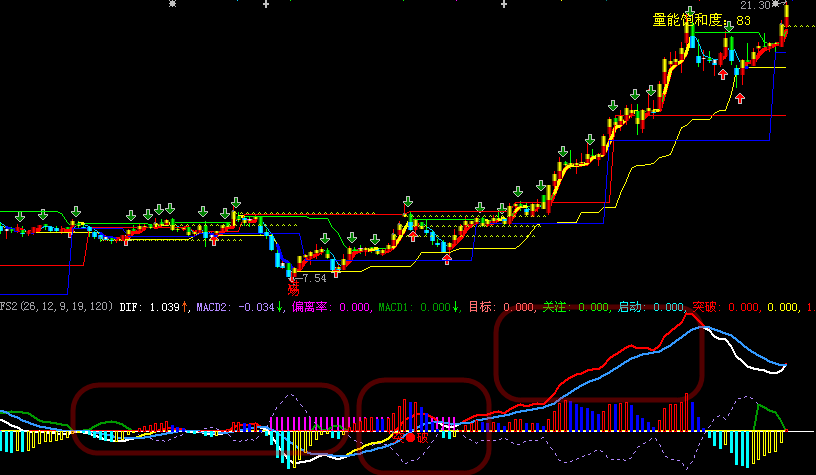Select the 21.30 high price label
The image size is (816, 475).
pyautogui.click(x=755, y=5)
